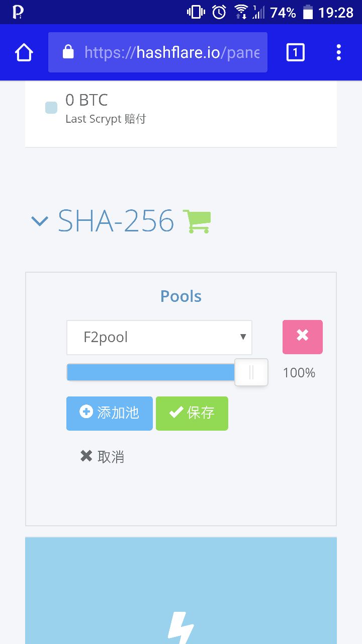This screenshot has width=362, height=644.
Task: Tap the alarm clock status icon
Action: tap(219, 12)
